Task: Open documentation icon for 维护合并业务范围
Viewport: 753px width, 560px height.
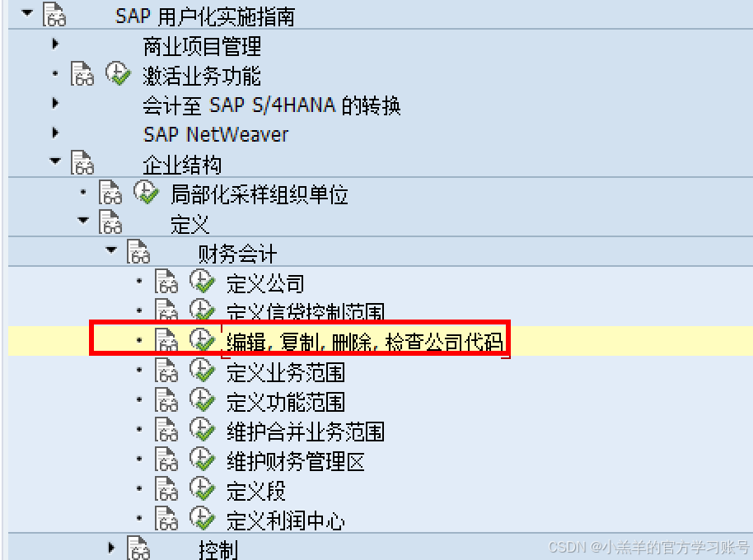Action: (x=166, y=430)
